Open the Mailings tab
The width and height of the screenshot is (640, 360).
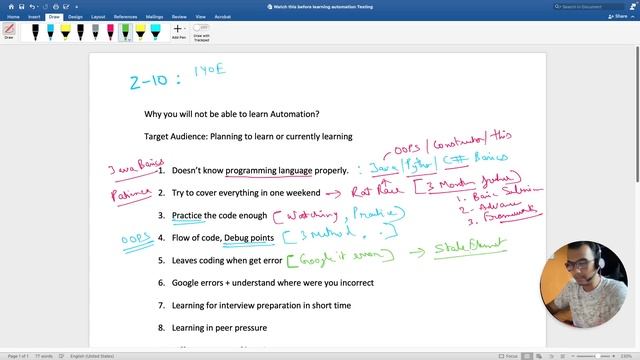point(154,17)
